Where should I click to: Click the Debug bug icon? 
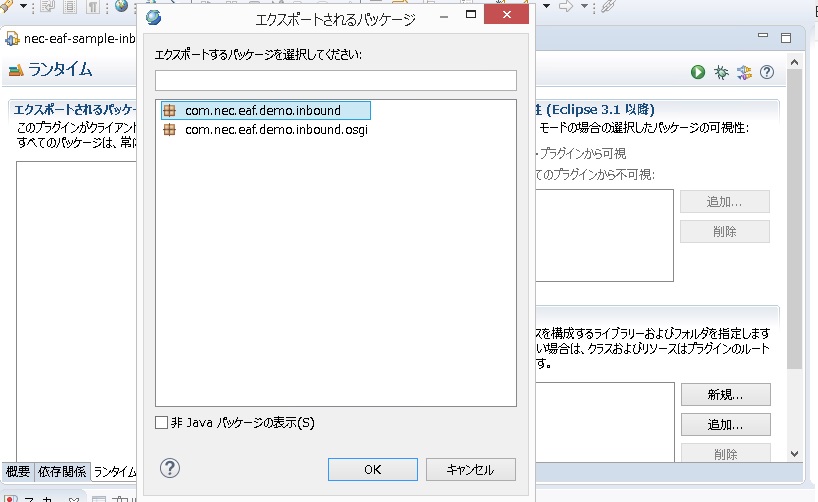pyautogui.click(x=720, y=72)
